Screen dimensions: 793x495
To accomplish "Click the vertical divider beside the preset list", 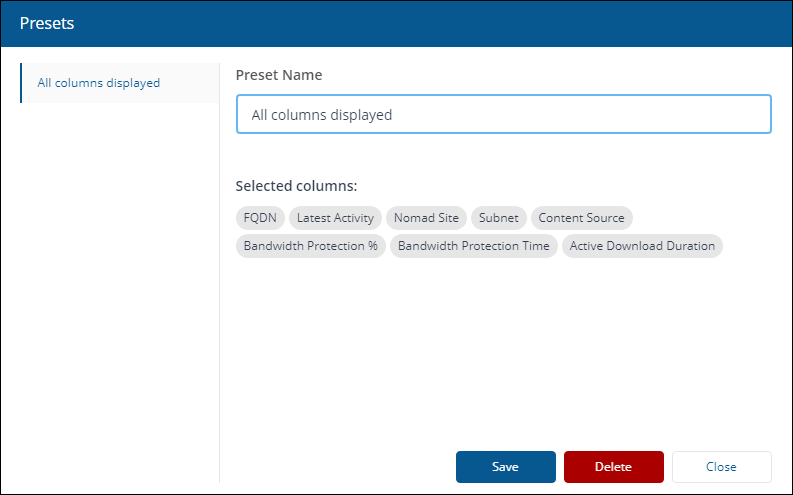I will click(x=219, y=300).
